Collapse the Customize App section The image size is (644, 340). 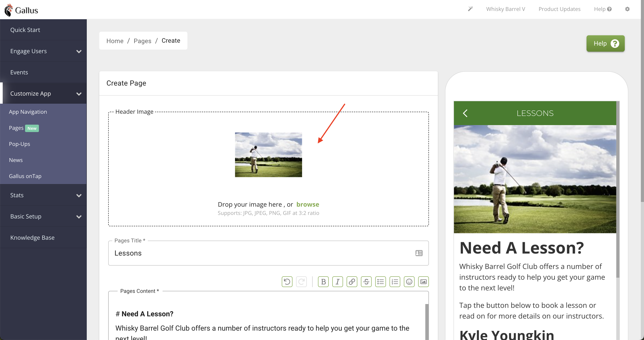click(44, 93)
